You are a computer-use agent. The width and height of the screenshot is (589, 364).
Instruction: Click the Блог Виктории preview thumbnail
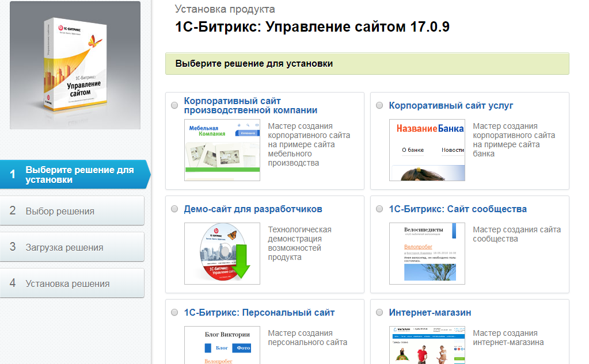tap(222, 345)
